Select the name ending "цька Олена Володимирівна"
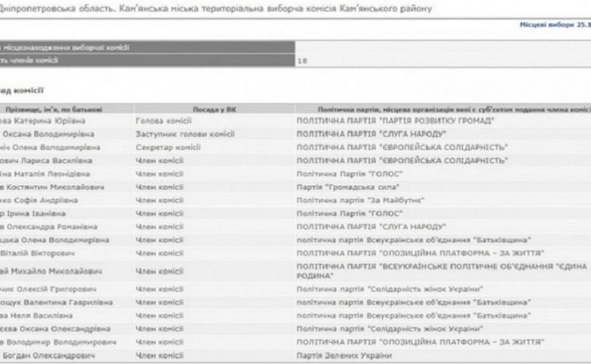Viewport: 591px width, 364px height. point(55,240)
